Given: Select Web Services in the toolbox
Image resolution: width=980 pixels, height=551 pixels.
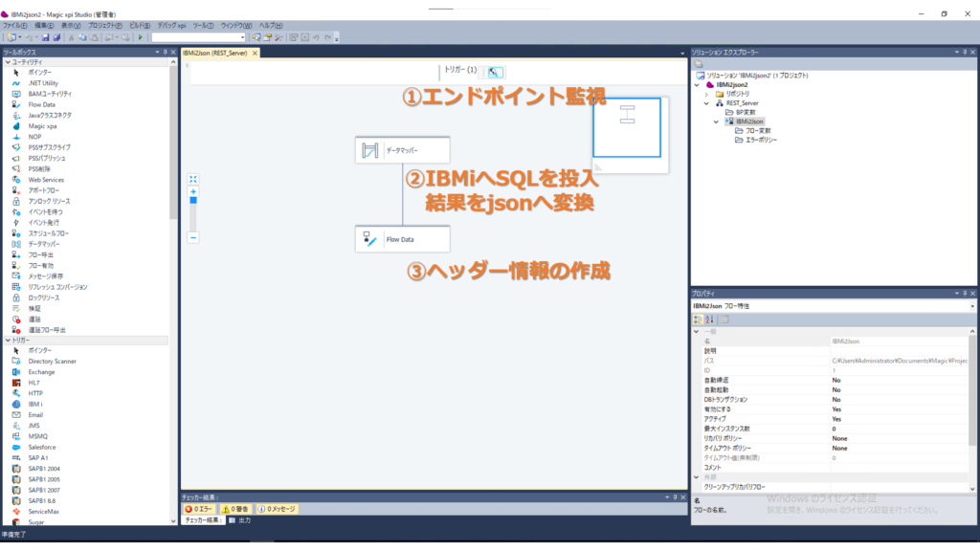Looking at the screenshot, I should coord(46,180).
